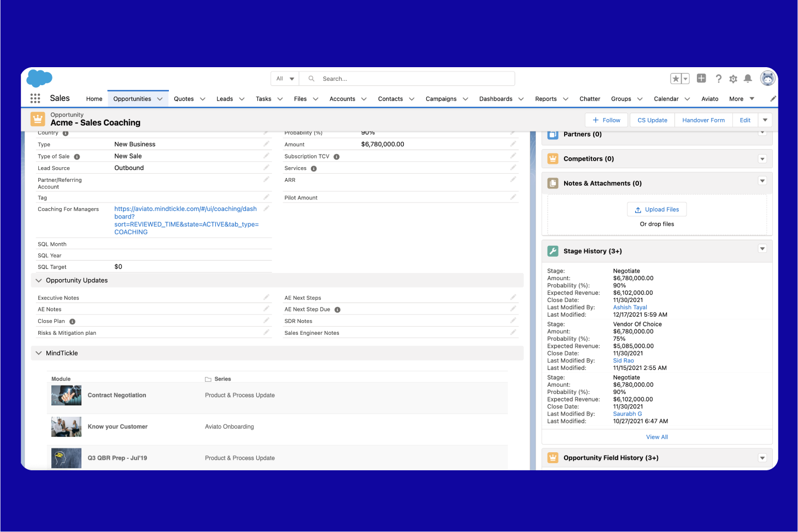Screen dimensions: 798x532
Task: Click the Help question mark icon
Action: (718, 79)
